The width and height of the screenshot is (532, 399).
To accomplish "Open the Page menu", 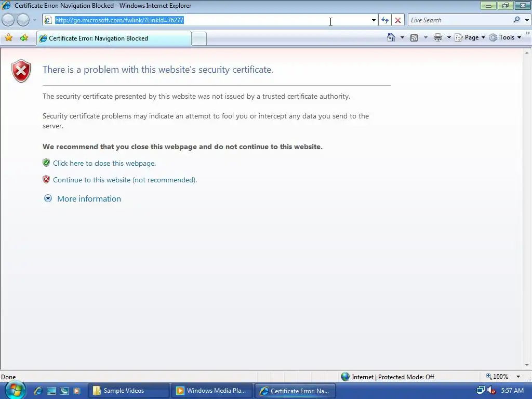I will (470, 37).
